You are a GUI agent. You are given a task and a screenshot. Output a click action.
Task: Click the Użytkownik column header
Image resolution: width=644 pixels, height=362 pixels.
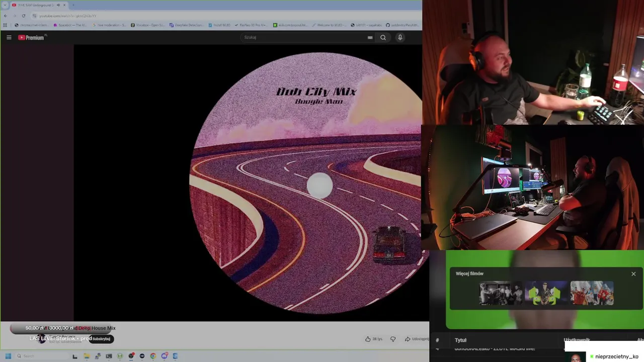[x=577, y=340]
